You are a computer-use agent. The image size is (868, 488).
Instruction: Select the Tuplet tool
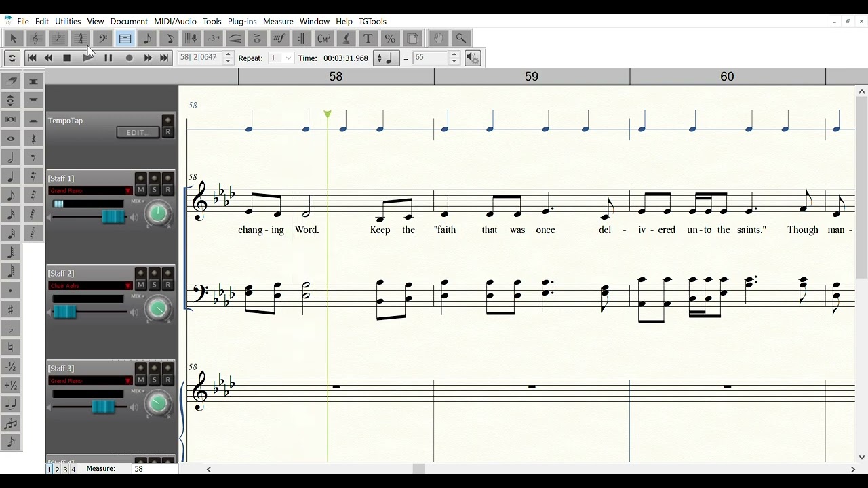(x=213, y=39)
